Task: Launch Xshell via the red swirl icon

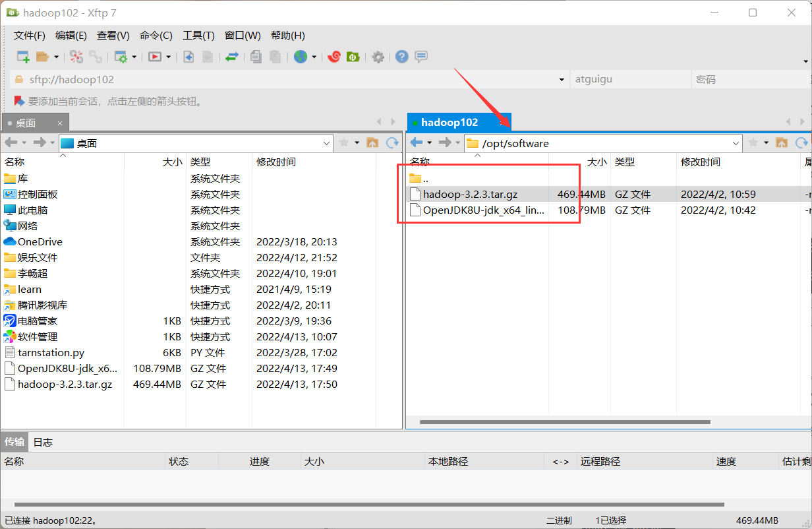Action: 334,57
